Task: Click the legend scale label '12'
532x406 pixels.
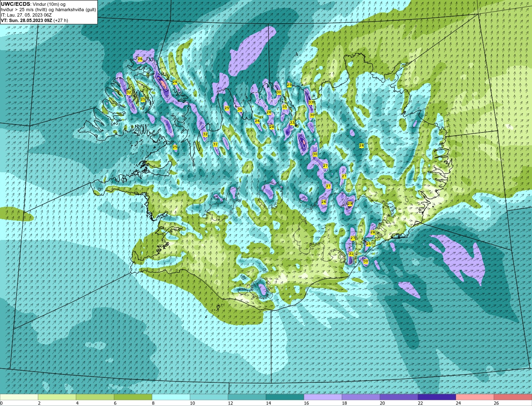Action: [230, 403]
